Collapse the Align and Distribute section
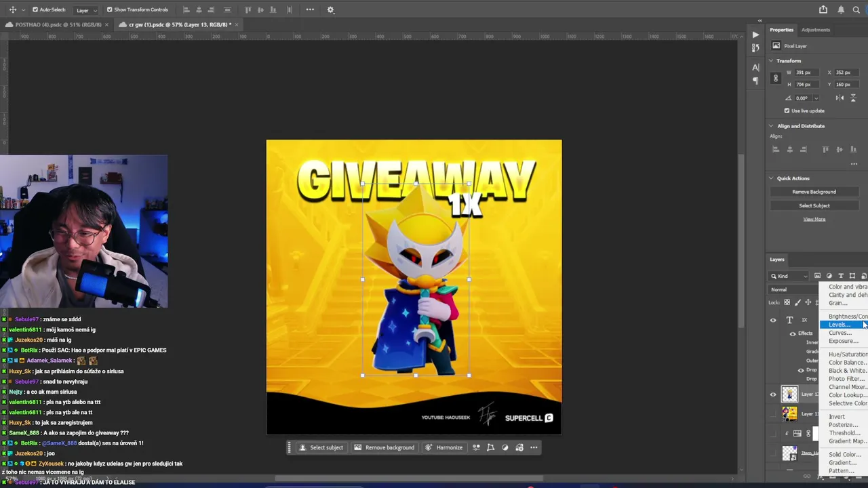 click(771, 126)
